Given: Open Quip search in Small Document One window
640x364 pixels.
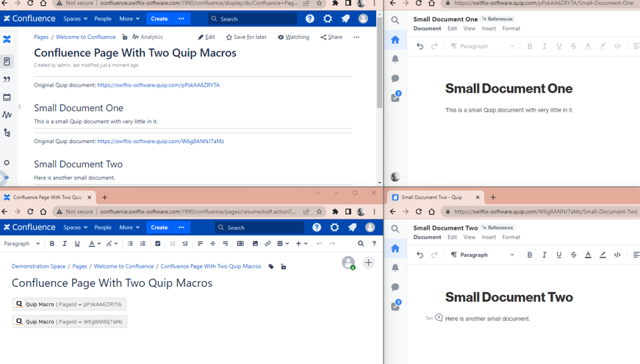Looking at the screenshot, I should coord(395,20).
